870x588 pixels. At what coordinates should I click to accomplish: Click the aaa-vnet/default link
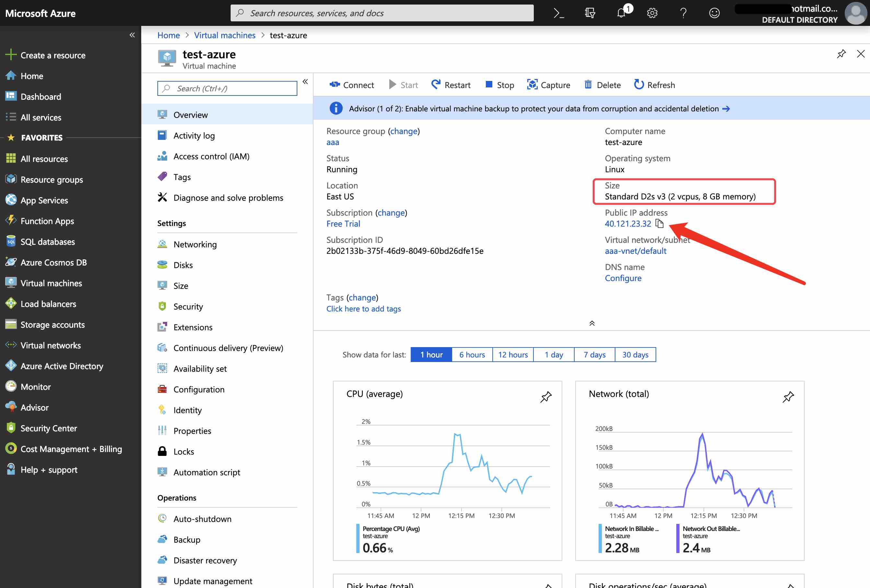click(635, 251)
